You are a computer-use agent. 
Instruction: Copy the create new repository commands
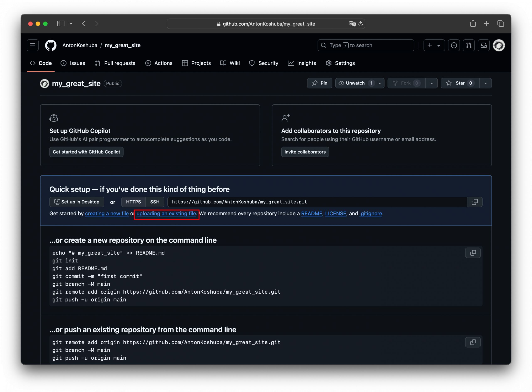[473, 253]
